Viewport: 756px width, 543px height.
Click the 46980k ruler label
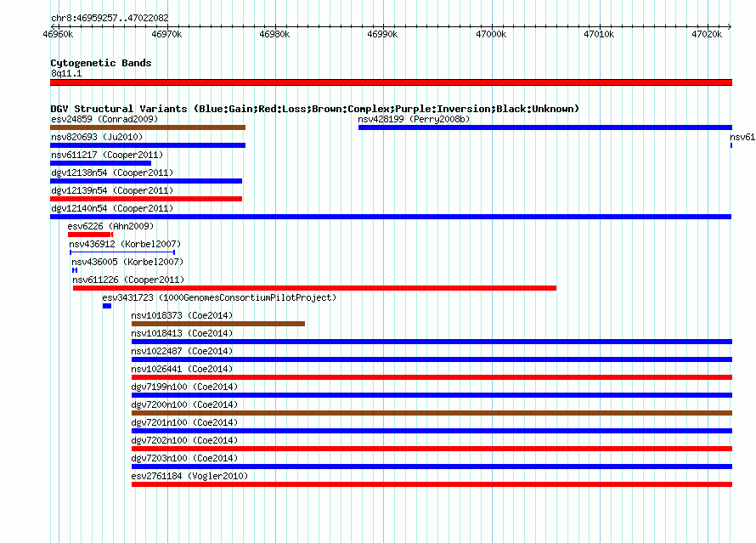pos(275,34)
